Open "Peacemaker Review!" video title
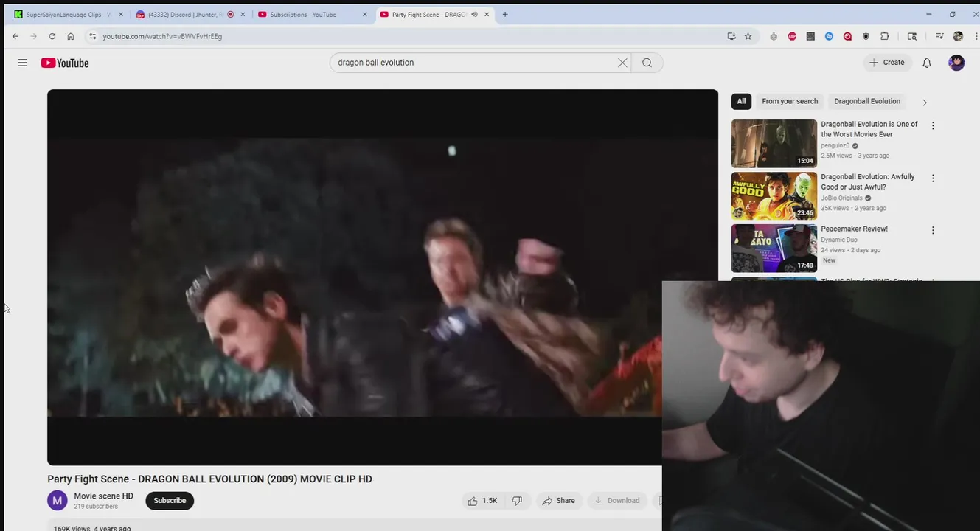980x531 pixels. [854, 229]
